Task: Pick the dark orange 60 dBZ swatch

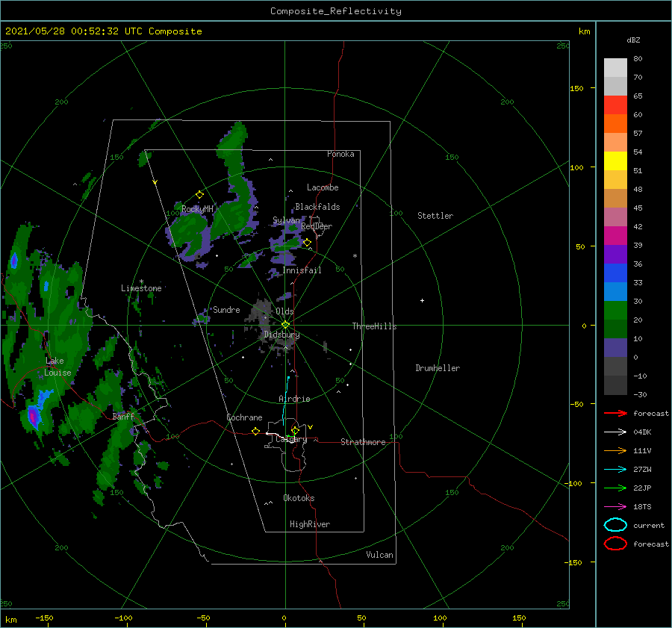Action: (615, 123)
